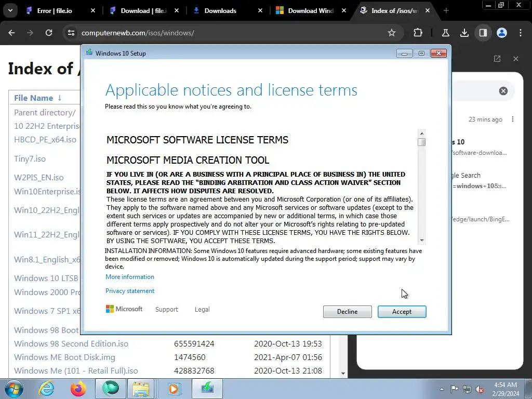532x399 pixels.
Task: Close the browser side panel
Action: click(x=516, y=59)
